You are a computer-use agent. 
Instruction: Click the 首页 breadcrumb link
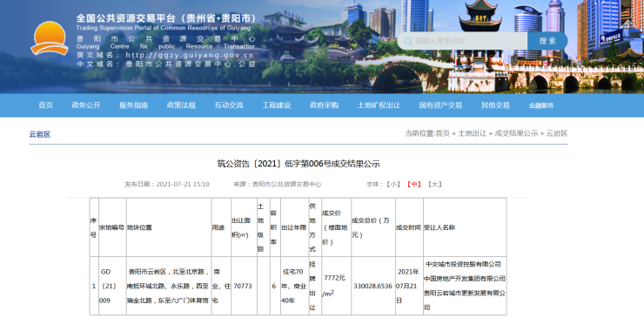point(442,133)
